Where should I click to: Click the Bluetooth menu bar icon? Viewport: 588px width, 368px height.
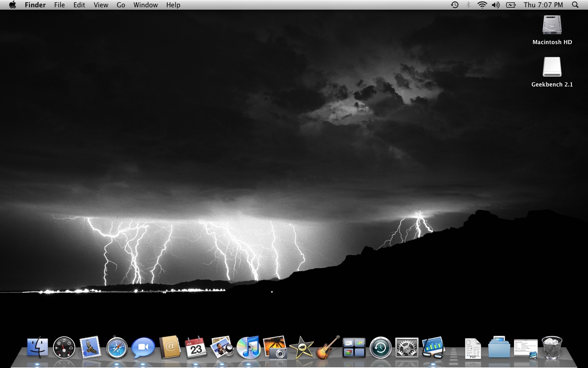(x=469, y=5)
